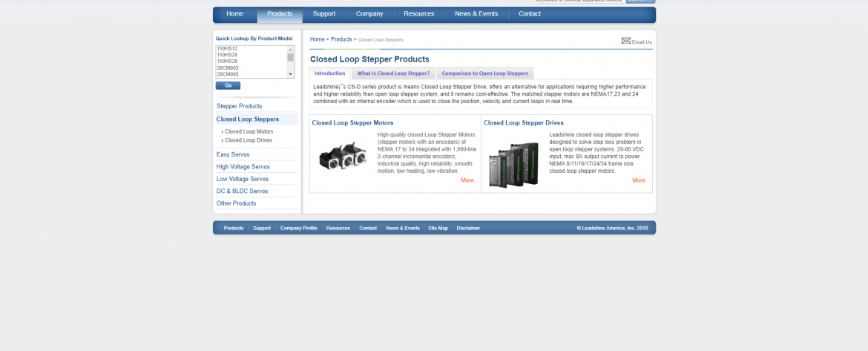The height and width of the screenshot is (351, 868).
Task: Click the Closed Loop Stepper Drives heading
Action: coord(524,123)
